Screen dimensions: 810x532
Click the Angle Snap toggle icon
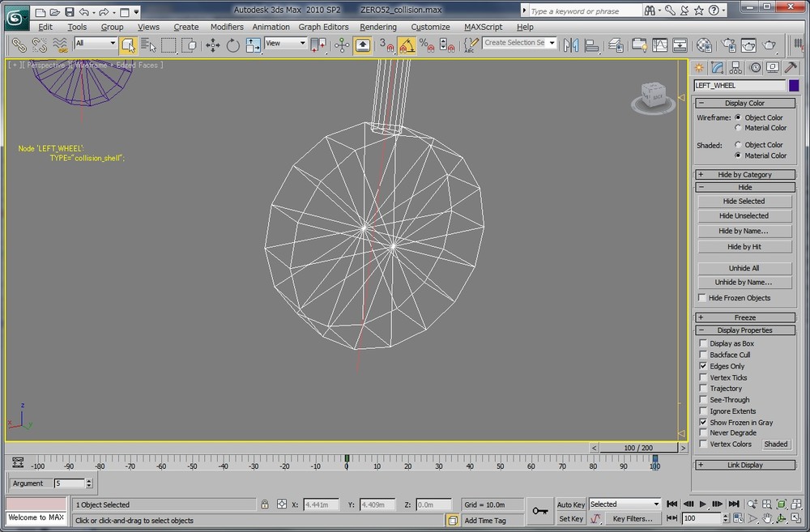coord(407,45)
